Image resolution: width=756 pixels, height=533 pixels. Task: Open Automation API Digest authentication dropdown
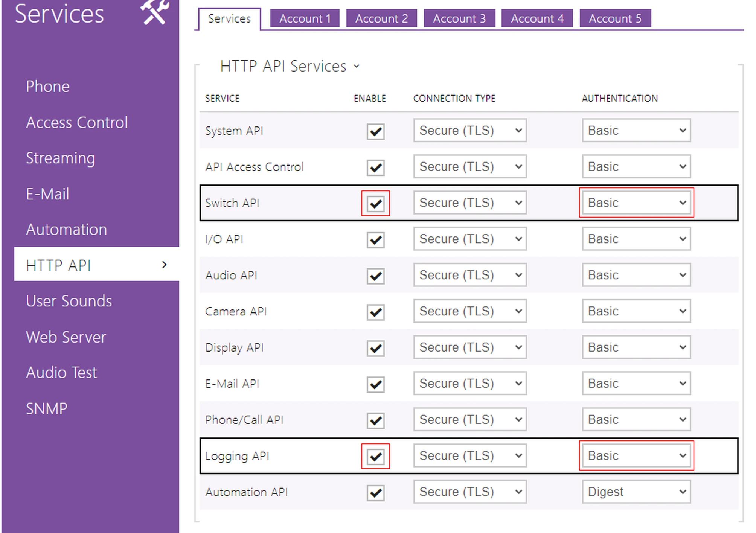tap(636, 492)
